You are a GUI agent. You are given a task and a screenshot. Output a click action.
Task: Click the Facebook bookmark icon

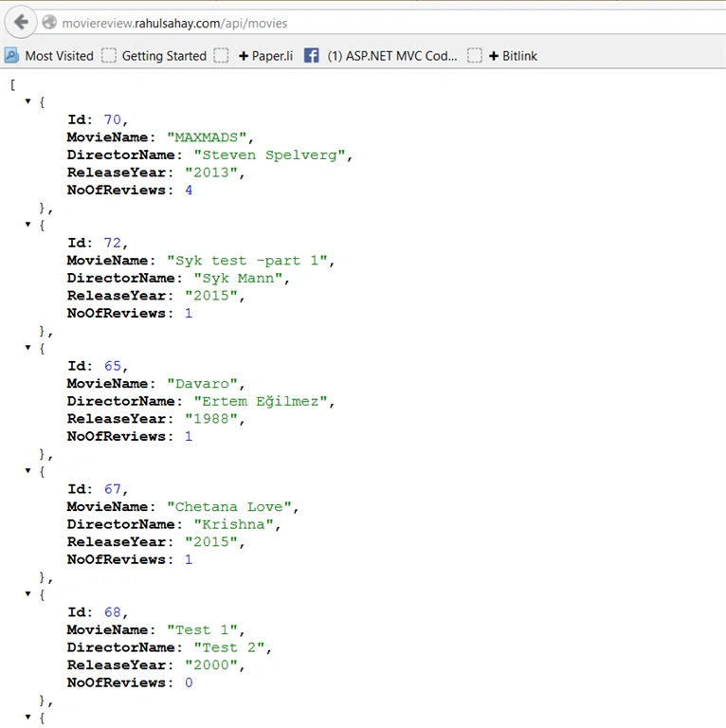coord(312,56)
